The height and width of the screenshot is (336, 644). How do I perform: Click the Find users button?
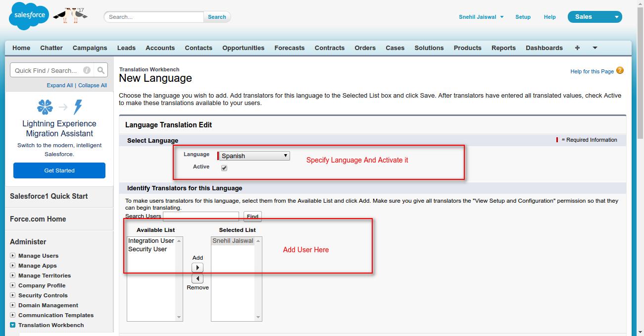[x=252, y=217]
